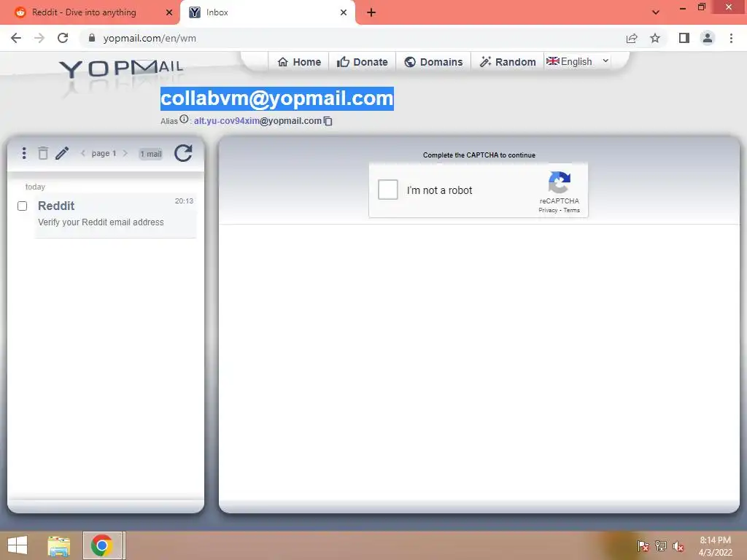Open the Chrome profile avatar
This screenshot has height=560, width=747.
pos(708,38)
